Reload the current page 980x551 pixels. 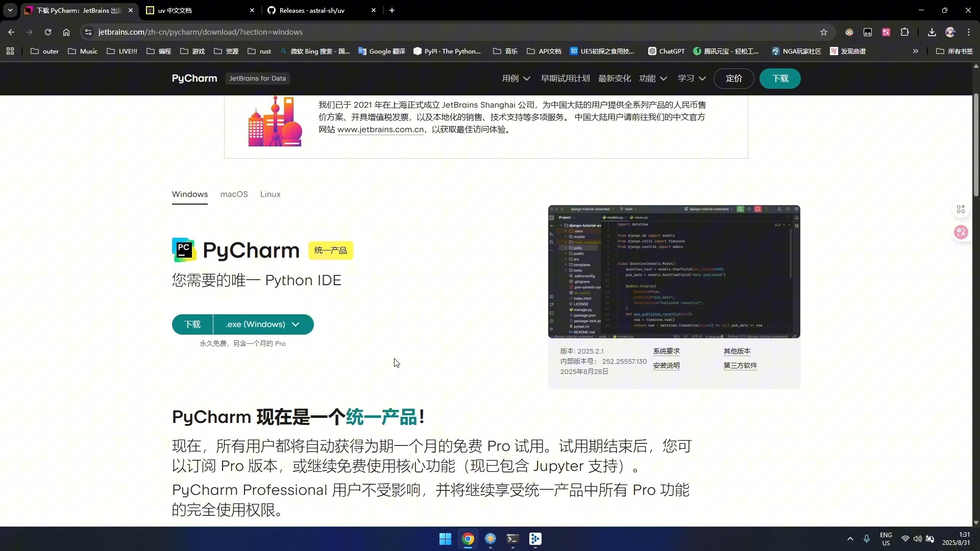point(48,32)
